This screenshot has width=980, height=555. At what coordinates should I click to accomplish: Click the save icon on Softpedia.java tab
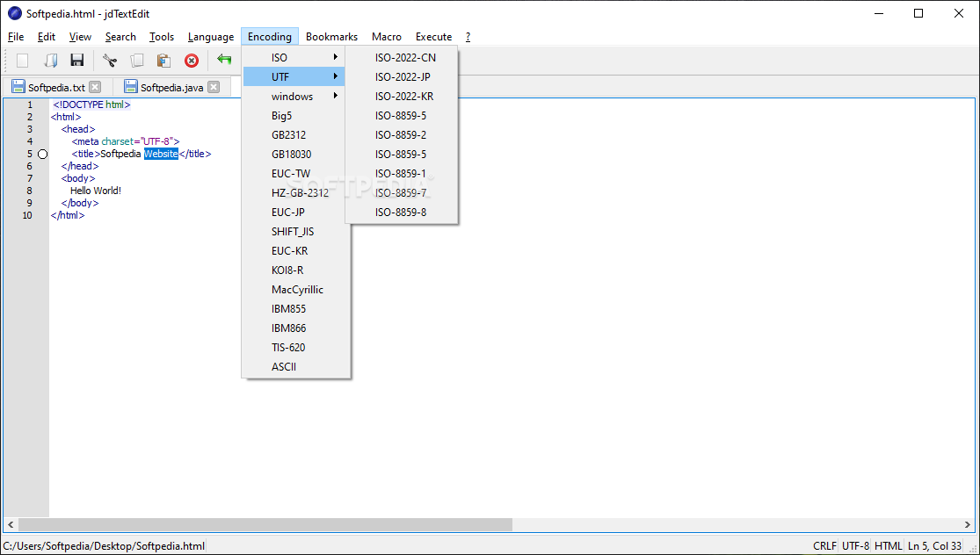coord(131,87)
